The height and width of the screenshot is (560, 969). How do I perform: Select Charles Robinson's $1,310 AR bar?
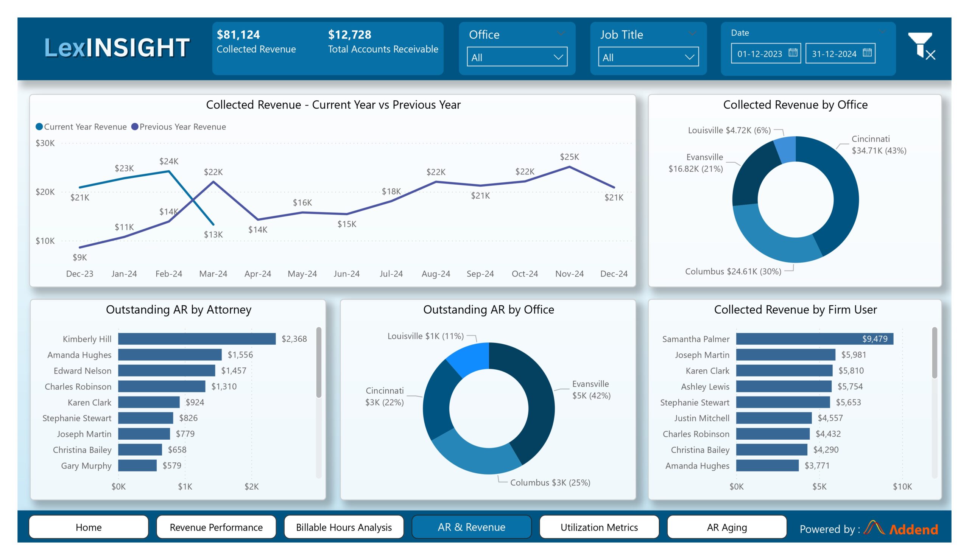[162, 386]
